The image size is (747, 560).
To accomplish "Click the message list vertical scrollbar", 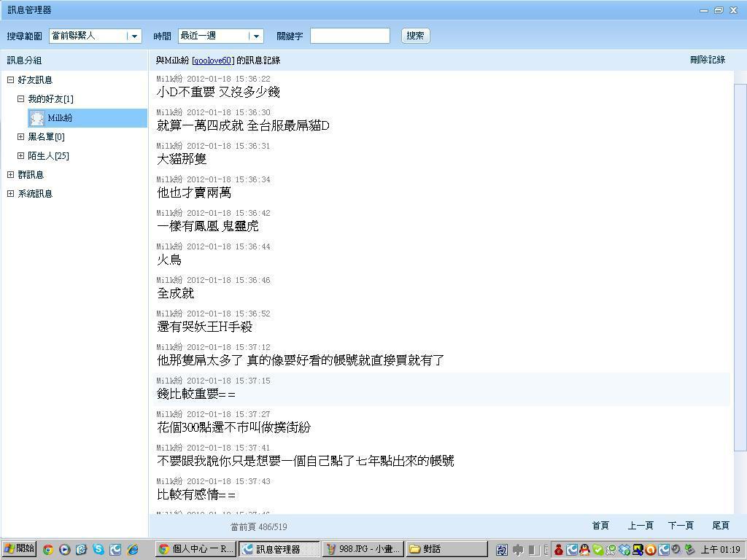I will point(740,268).
